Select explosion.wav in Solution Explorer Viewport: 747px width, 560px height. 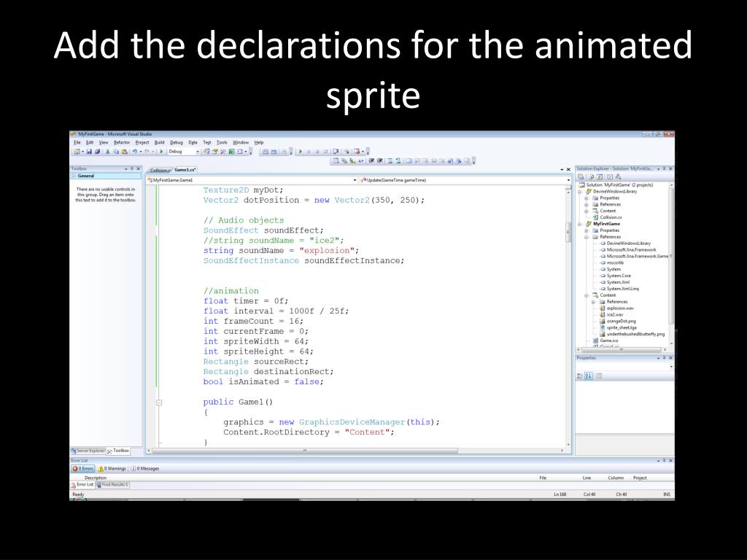620,308
